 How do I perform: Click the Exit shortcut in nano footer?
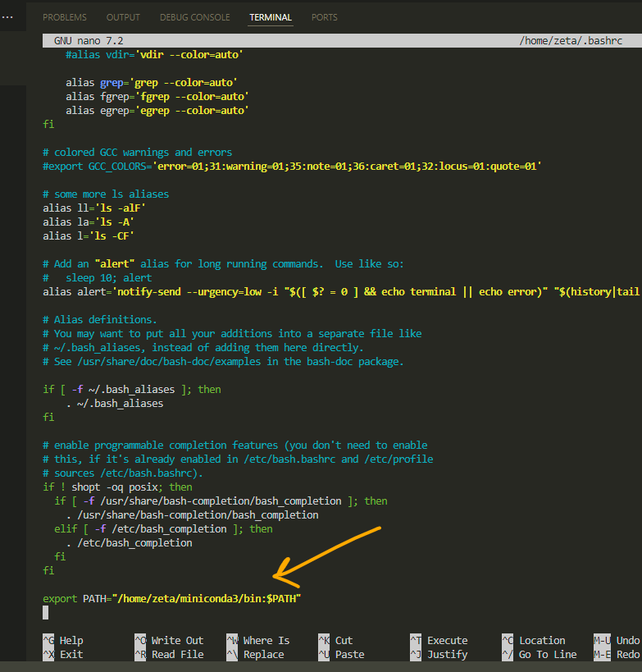(71, 655)
